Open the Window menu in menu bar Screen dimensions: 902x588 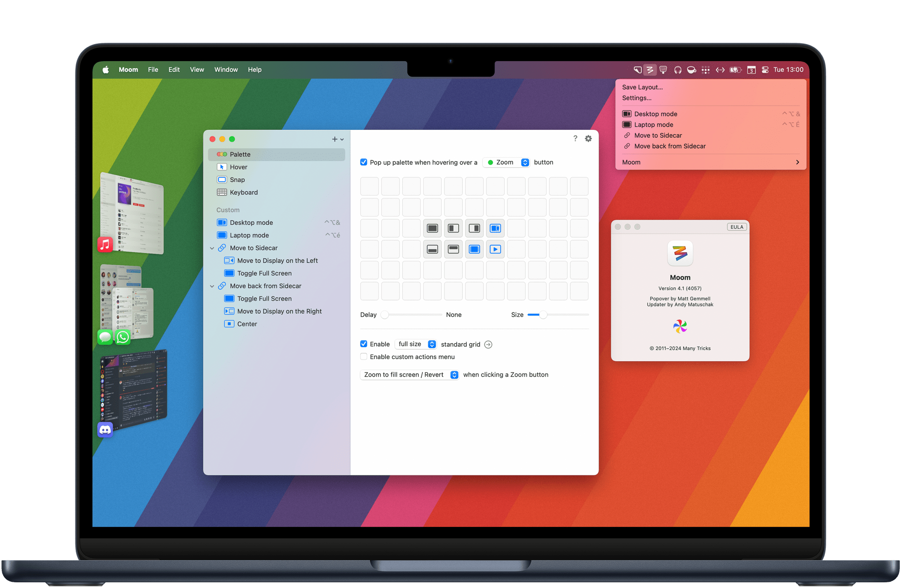point(226,70)
